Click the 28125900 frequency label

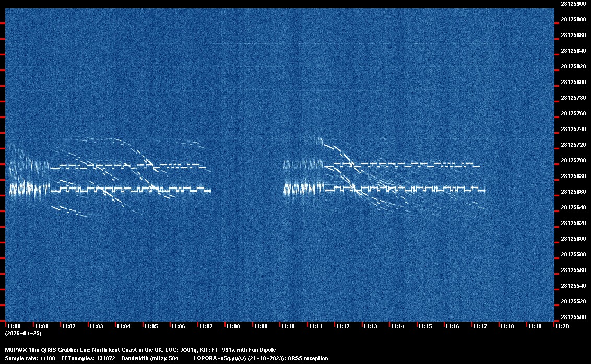[x=573, y=4]
